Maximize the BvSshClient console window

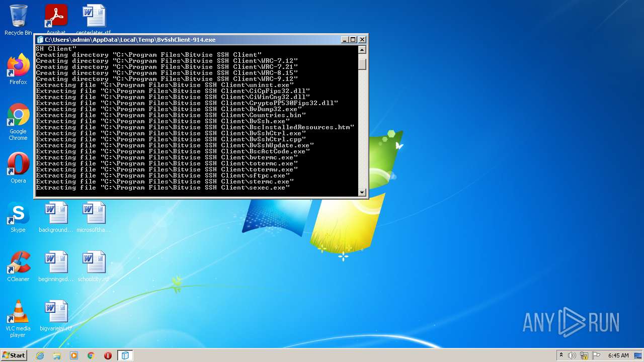pyautogui.click(x=353, y=40)
